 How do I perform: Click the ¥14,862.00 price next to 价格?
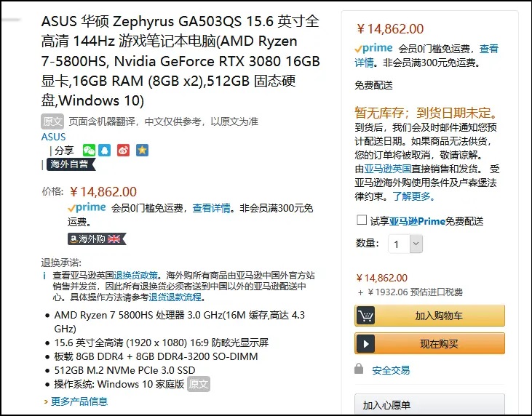coord(103,192)
